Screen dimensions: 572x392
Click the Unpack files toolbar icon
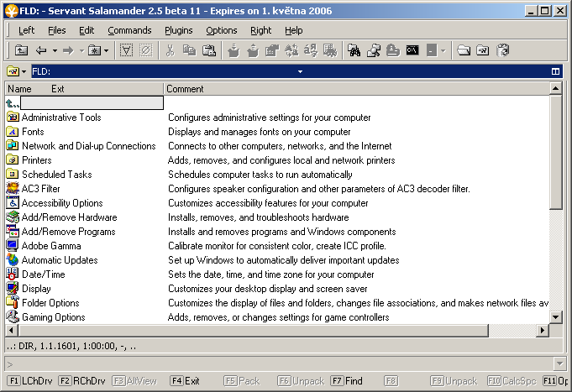coord(253,50)
